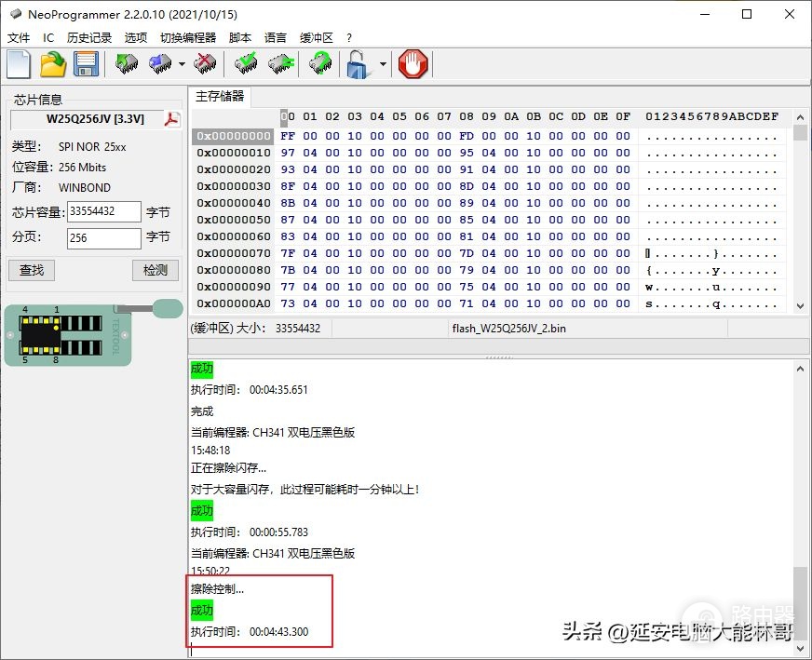
Task: Click the 查找 button
Action: 32,270
